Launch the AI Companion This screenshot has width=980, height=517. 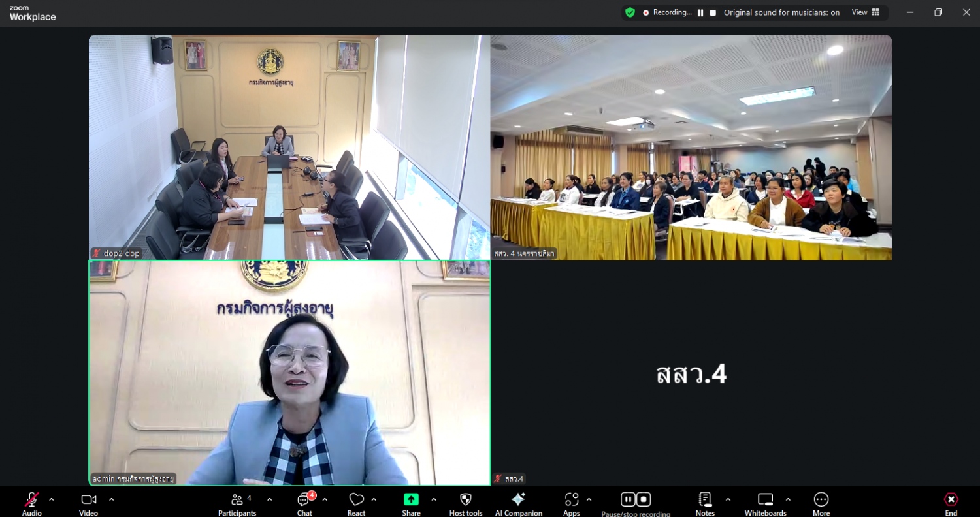[x=519, y=500]
